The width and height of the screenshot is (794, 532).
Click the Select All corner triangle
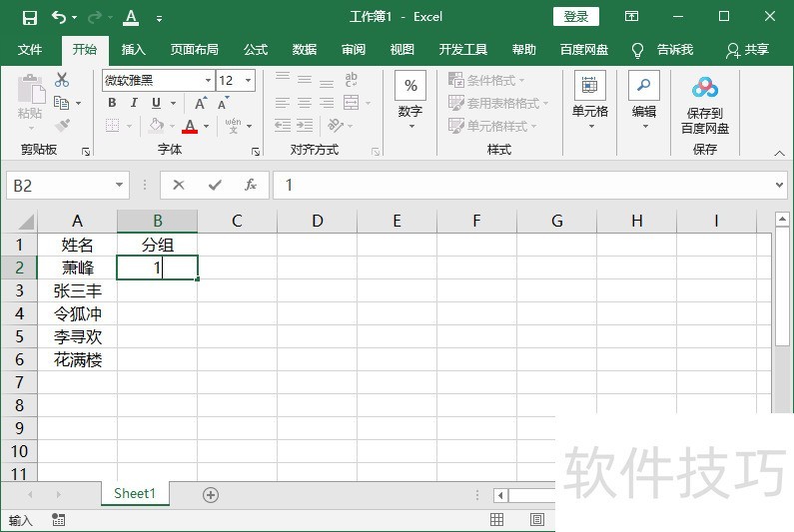point(25,222)
